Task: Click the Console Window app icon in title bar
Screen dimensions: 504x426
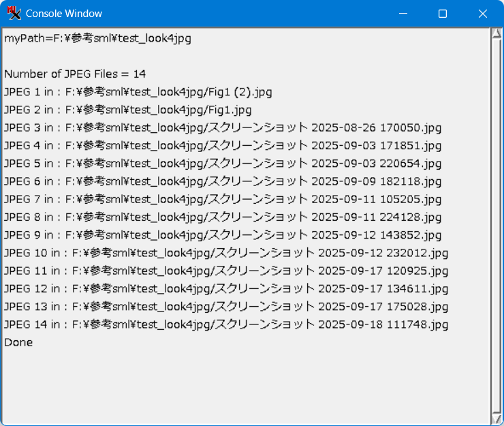Action: click(13, 13)
